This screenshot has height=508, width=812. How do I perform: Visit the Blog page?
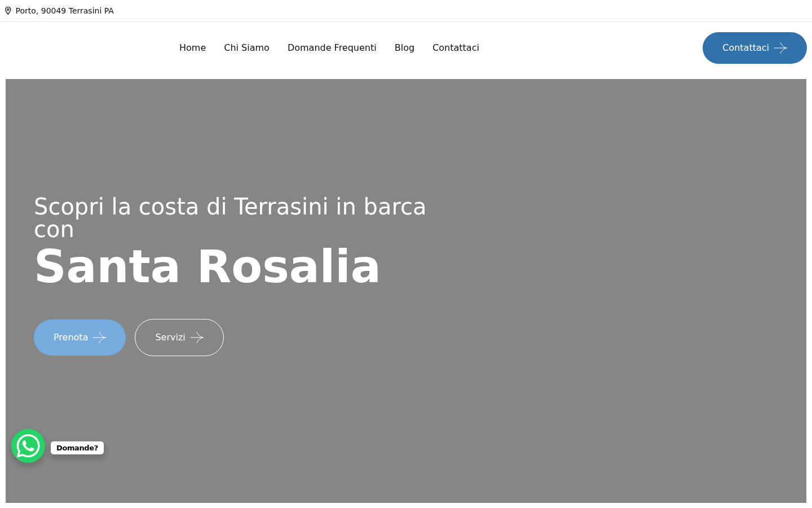point(404,48)
